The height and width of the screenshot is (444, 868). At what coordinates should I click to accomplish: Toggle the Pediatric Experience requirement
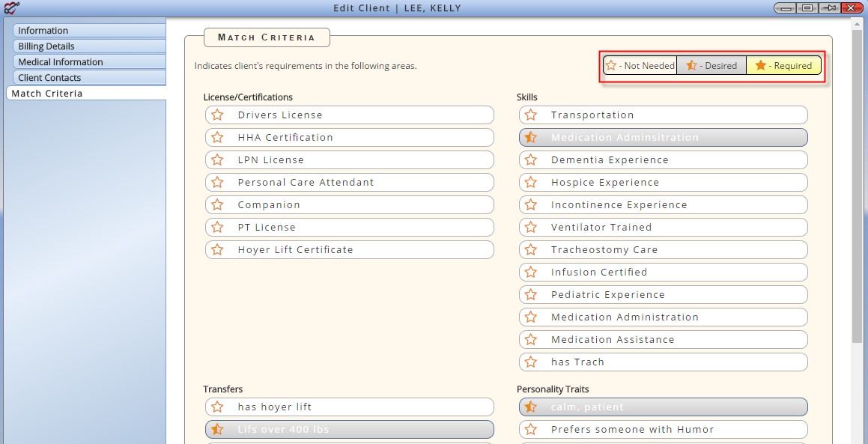664,294
